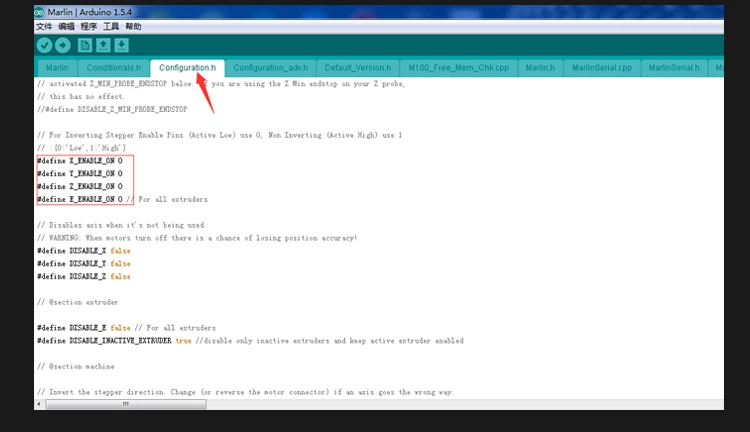Click the '//#define DISABLE_Z_MIN_PROBE_ENDSTOP' line
This screenshot has width=750, height=432.
point(112,110)
